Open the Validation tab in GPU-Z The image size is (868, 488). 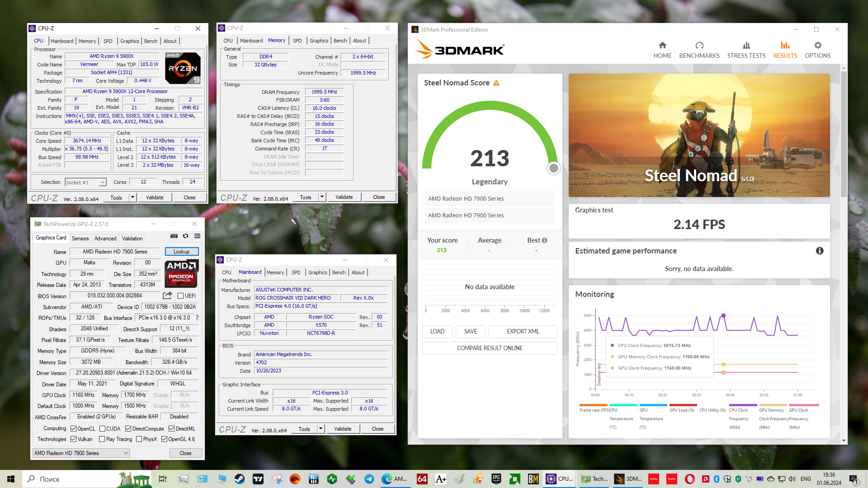click(x=132, y=239)
